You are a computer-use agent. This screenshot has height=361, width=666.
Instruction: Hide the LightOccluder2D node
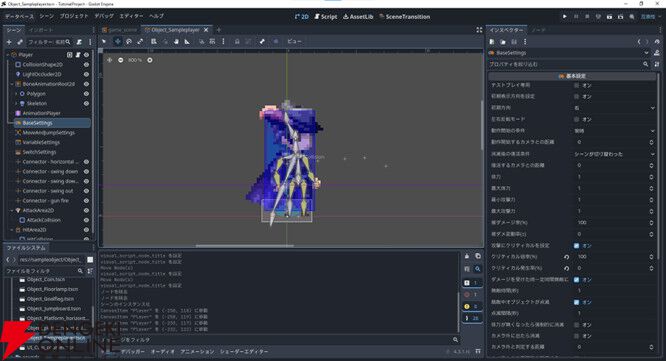(x=86, y=74)
